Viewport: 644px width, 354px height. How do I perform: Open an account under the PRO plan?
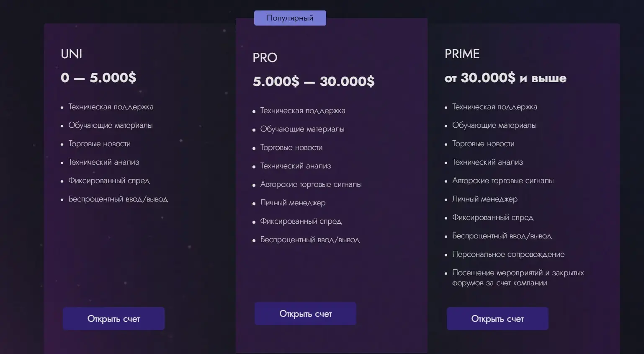coord(305,313)
